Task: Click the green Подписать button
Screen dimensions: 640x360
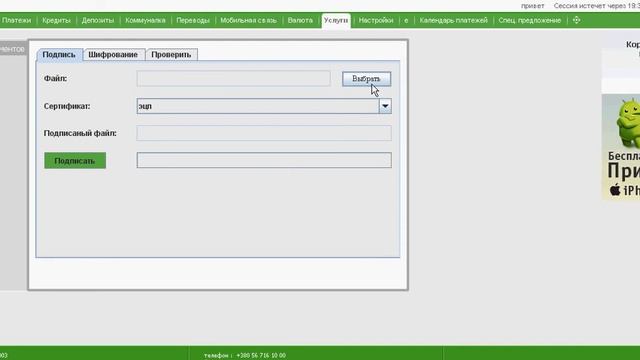Action: pos(75,160)
